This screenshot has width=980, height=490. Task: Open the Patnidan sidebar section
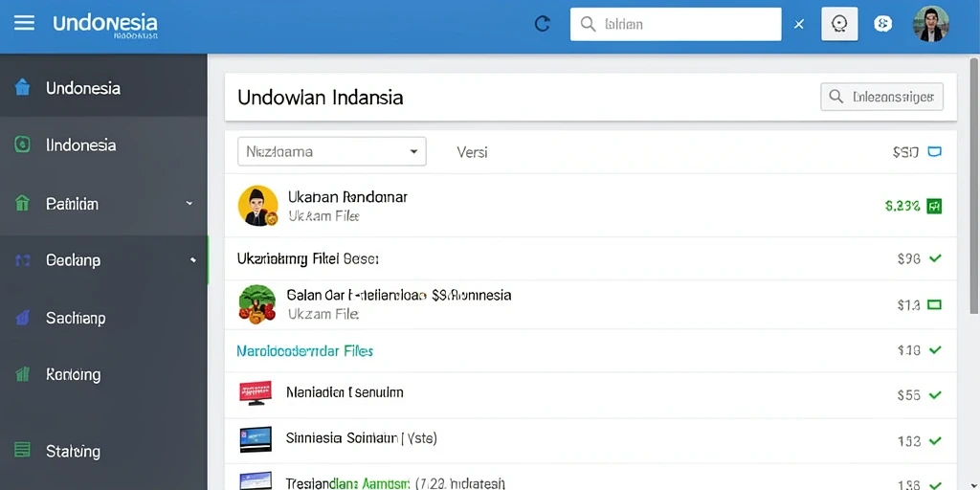tap(103, 204)
